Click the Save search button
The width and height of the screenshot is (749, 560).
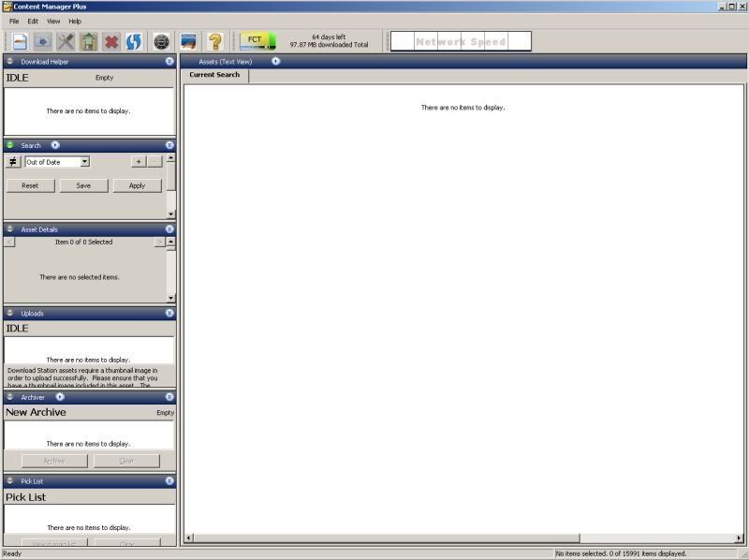[83, 185]
